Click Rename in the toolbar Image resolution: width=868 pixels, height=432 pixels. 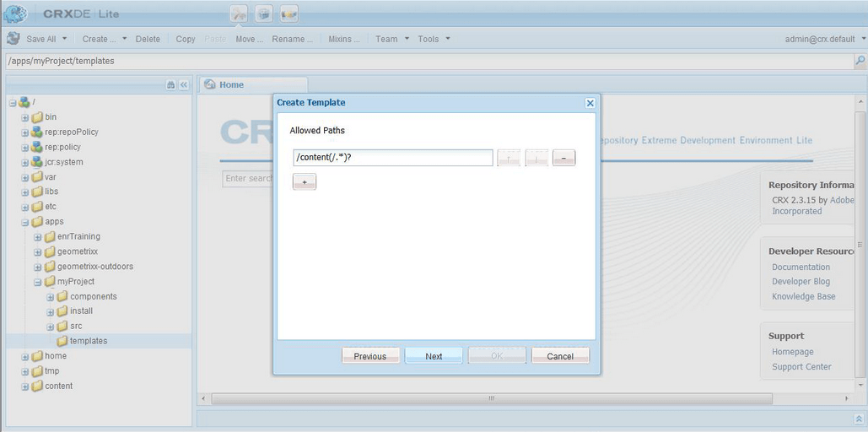(x=292, y=39)
